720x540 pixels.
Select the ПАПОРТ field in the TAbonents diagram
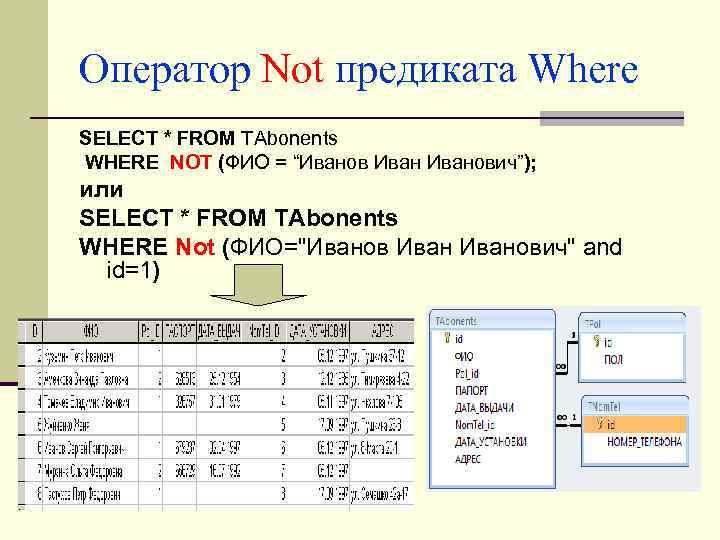(x=471, y=390)
